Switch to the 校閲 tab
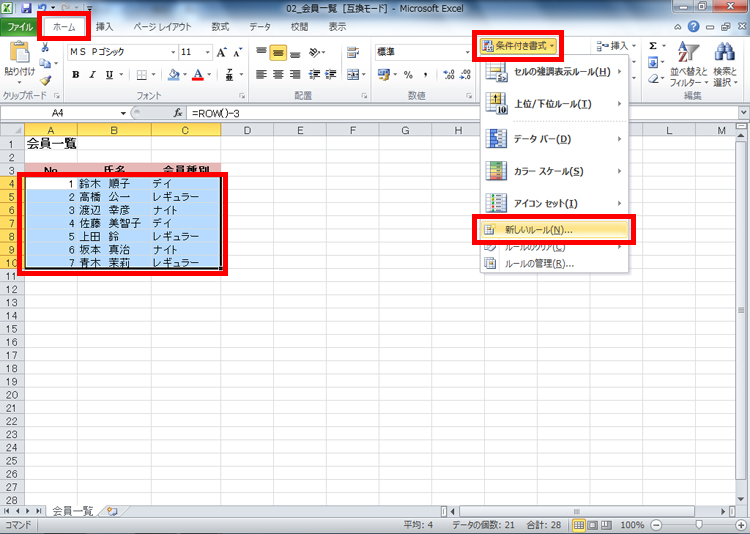This screenshot has height=534, width=750. (299, 27)
